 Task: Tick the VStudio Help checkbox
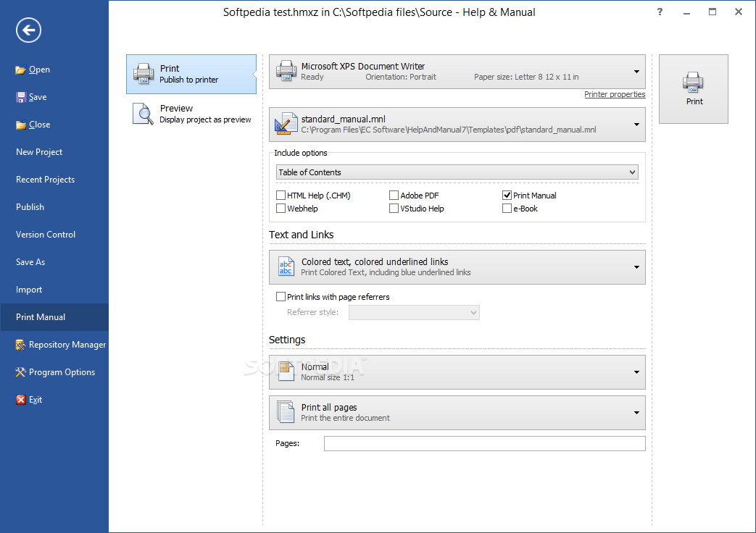(x=394, y=208)
